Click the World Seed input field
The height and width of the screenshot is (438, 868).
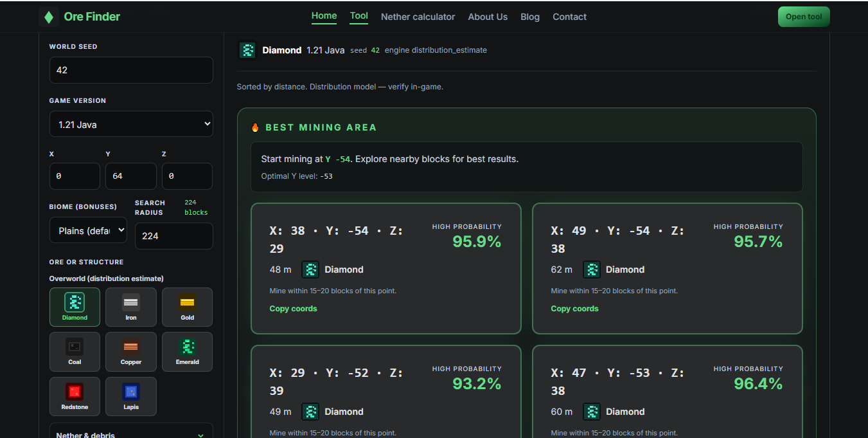[131, 70]
